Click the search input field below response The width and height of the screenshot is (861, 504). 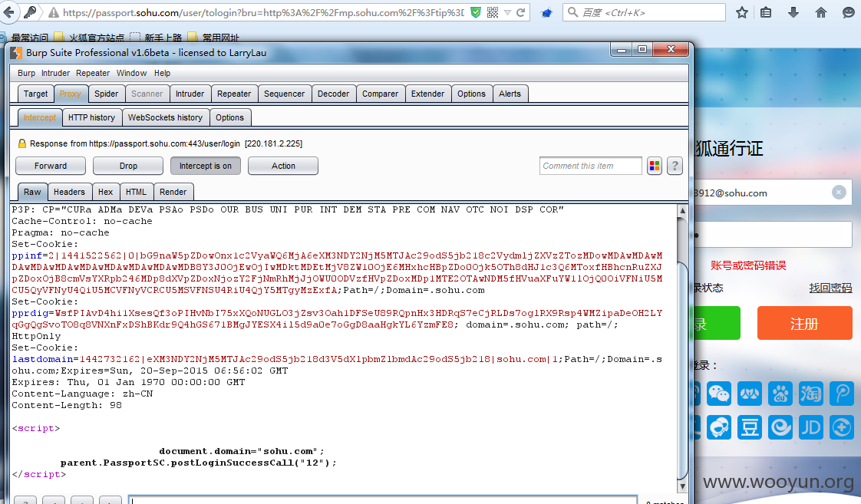[383, 499]
